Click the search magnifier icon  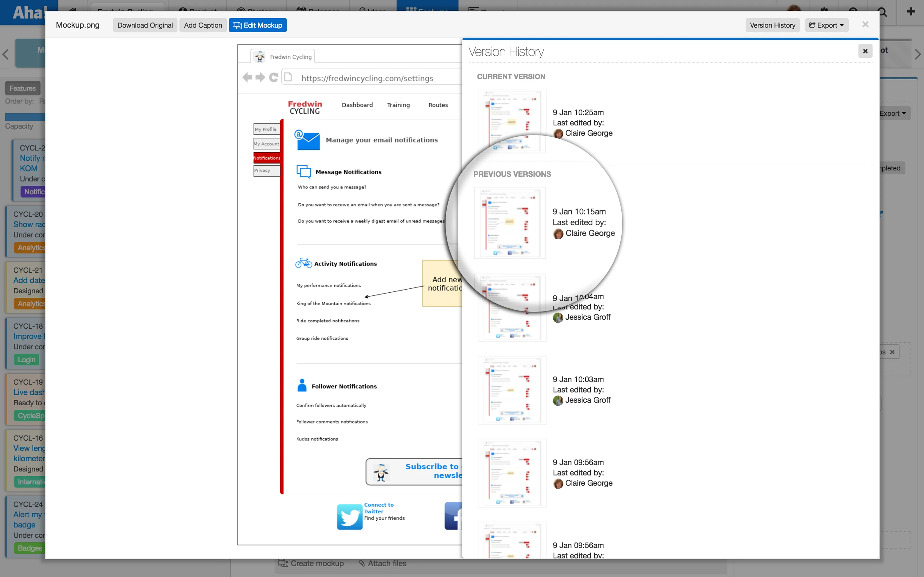(x=883, y=12)
